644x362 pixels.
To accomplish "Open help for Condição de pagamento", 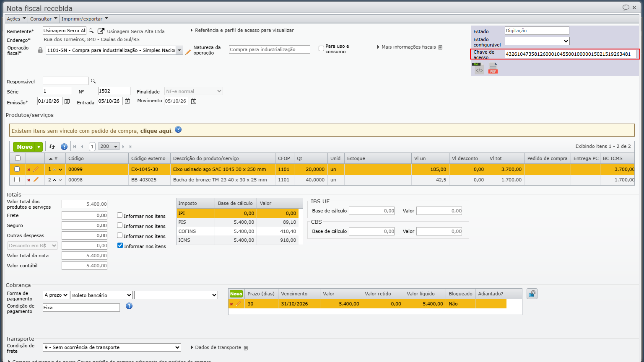I will (x=129, y=306).
